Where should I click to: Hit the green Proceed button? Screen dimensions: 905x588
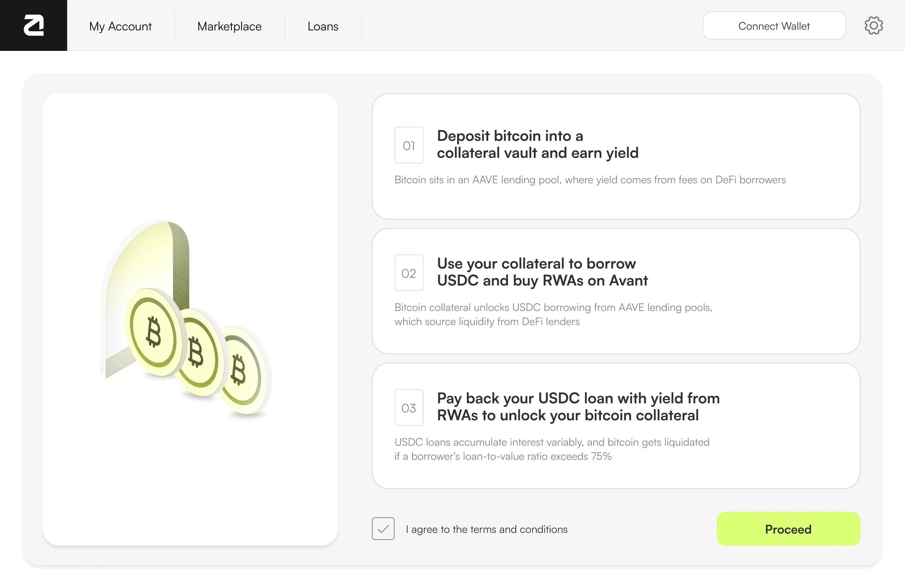(x=788, y=529)
